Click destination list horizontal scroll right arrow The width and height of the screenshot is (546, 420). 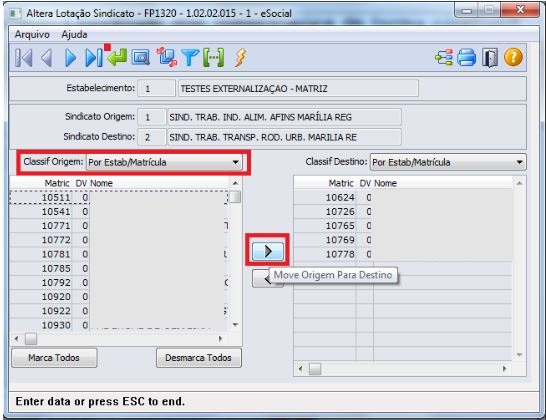[504, 368]
